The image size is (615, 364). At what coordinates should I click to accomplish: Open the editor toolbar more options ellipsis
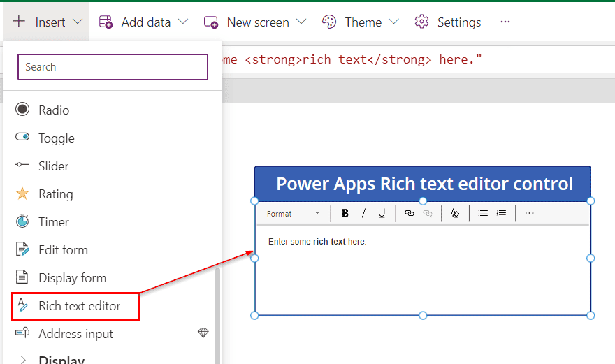529,213
